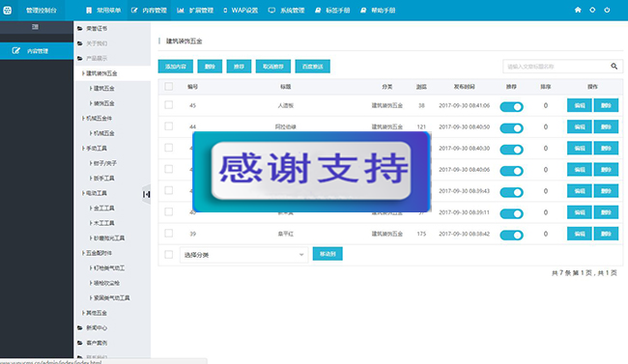Click the logo icon in the top-left corner
The image size is (628, 364).
pos(7,11)
